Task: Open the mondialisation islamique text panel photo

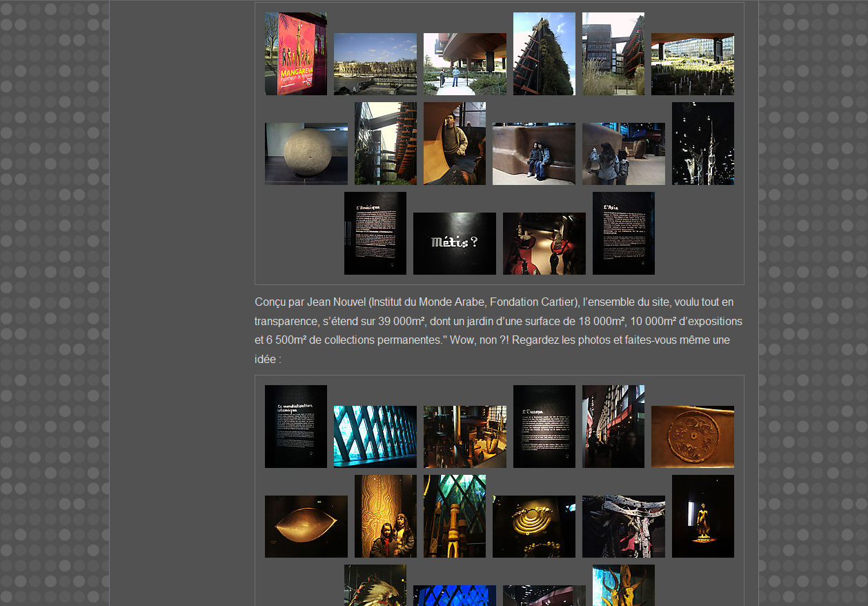Action: (x=295, y=427)
